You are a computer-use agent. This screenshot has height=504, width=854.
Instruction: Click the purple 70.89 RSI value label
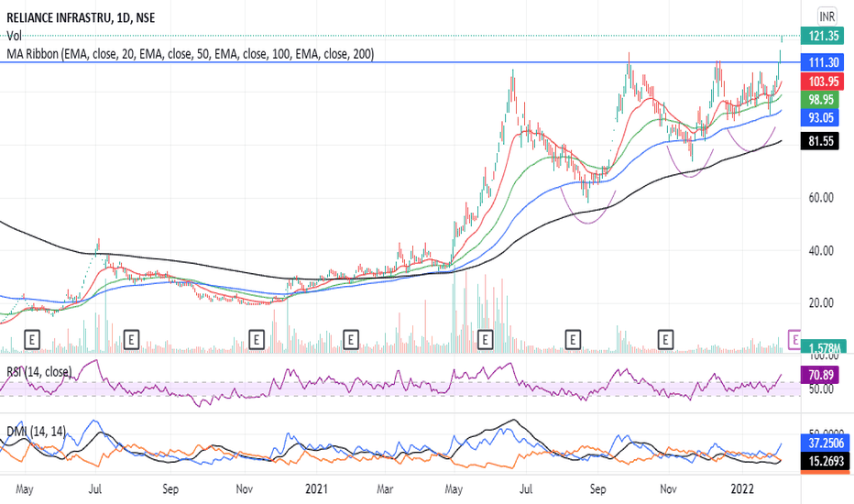[821, 375]
